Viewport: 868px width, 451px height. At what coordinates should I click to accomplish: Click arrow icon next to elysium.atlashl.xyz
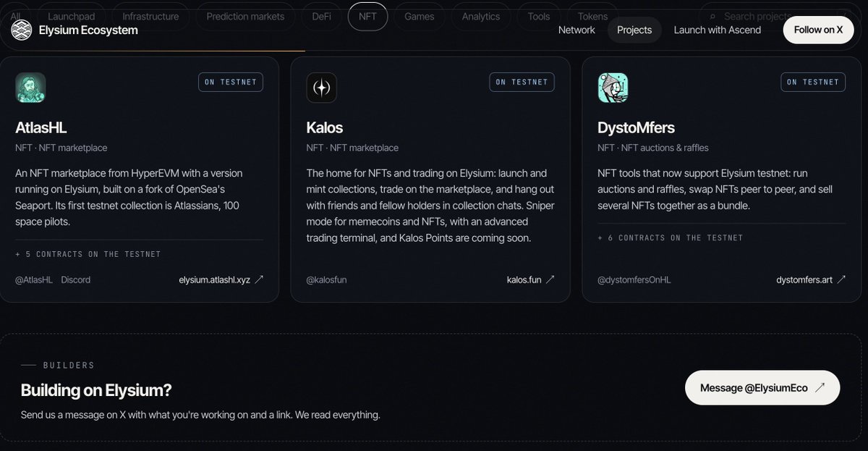pyautogui.click(x=259, y=279)
